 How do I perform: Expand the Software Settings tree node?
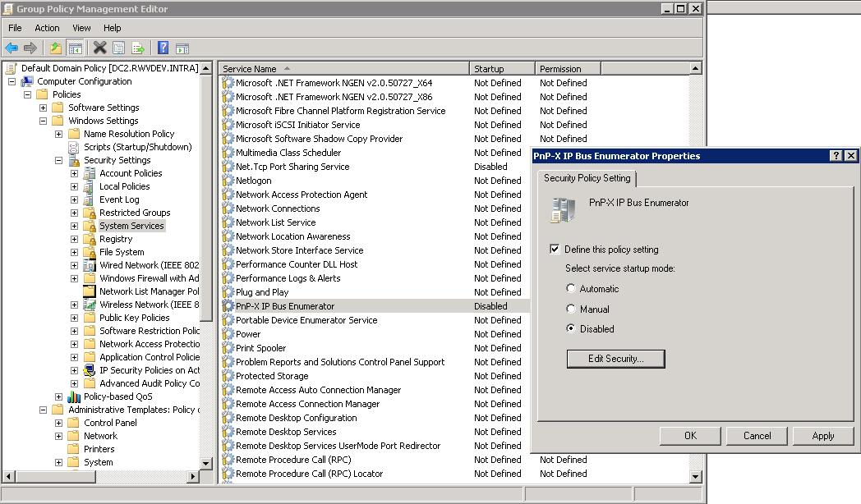pyautogui.click(x=44, y=108)
